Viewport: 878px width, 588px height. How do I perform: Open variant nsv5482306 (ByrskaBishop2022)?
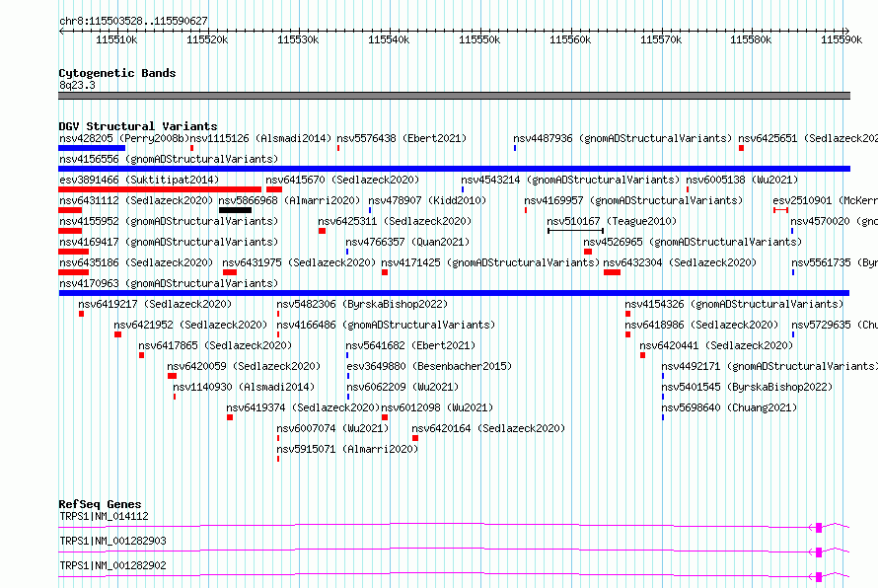point(362,304)
